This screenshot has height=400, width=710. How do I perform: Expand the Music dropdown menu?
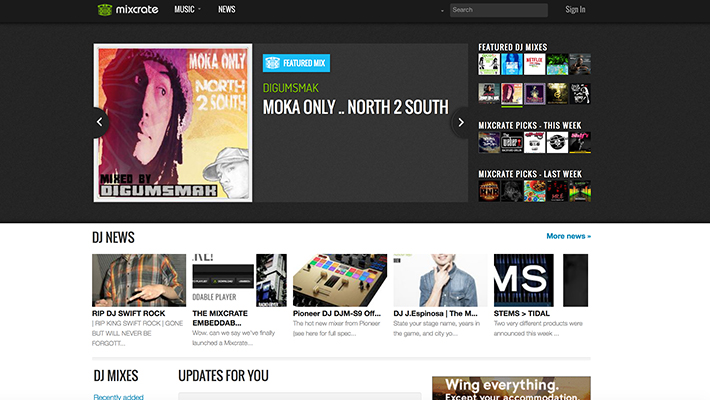pos(187,10)
